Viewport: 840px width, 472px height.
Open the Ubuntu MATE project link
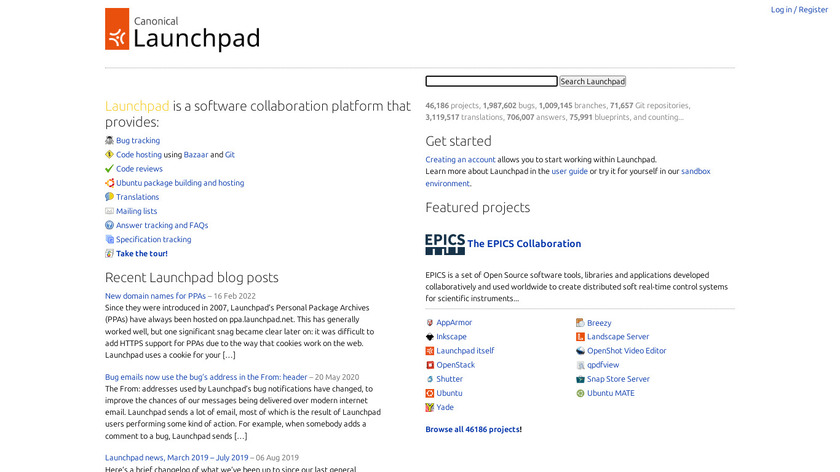[x=611, y=393]
